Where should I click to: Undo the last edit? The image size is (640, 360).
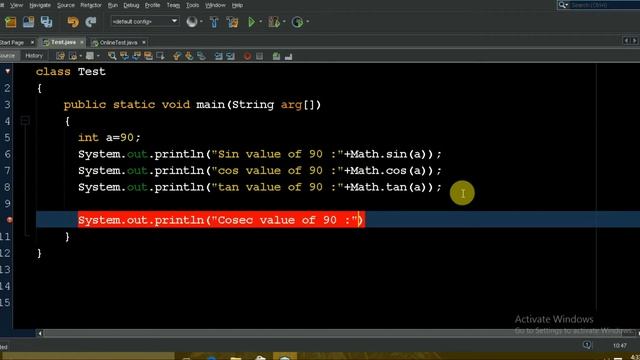click(73, 22)
